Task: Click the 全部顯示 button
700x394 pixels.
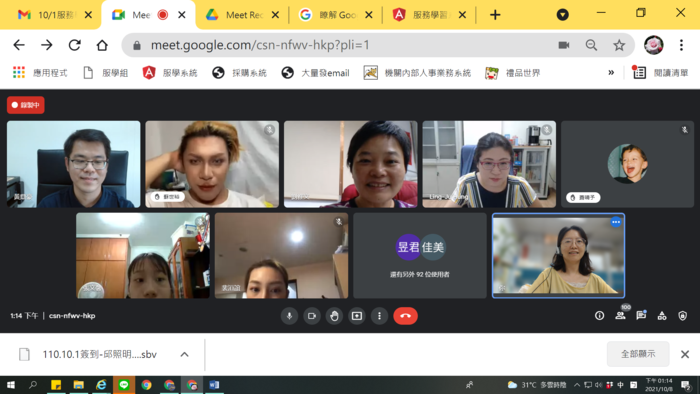Action: (x=638, y=354)
